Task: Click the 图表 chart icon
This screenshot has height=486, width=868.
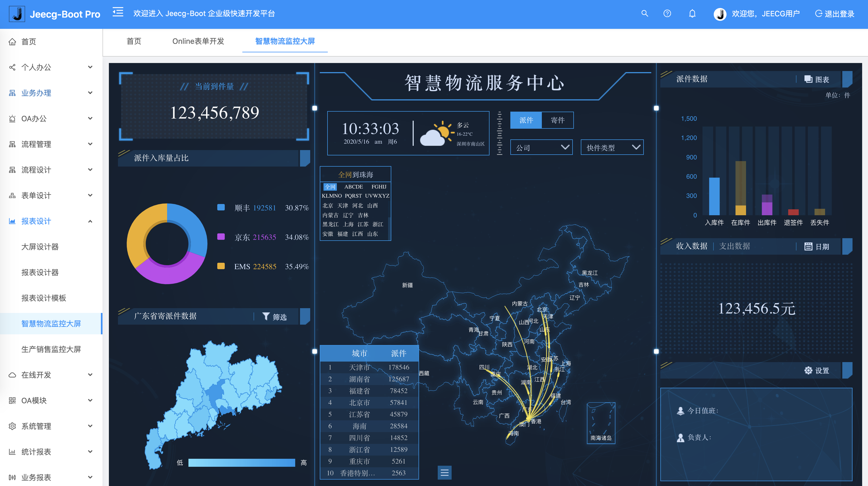Action: tap(808, 79)
